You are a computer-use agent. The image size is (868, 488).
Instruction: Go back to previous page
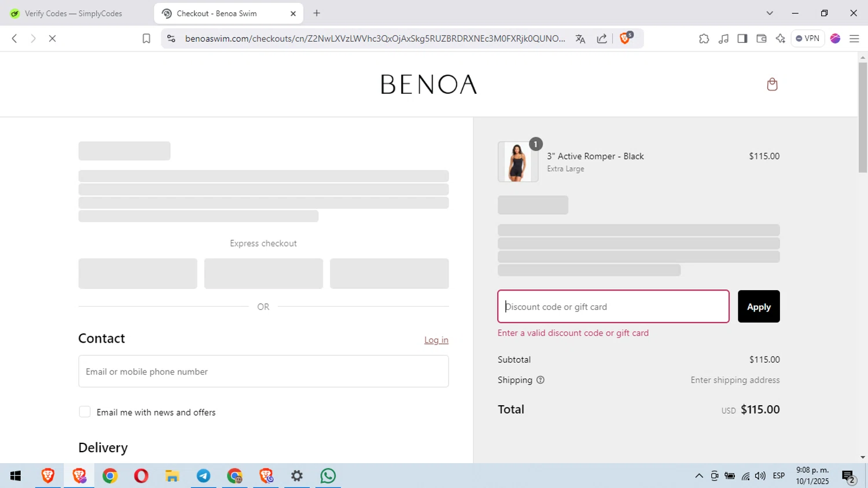[14, 39]
